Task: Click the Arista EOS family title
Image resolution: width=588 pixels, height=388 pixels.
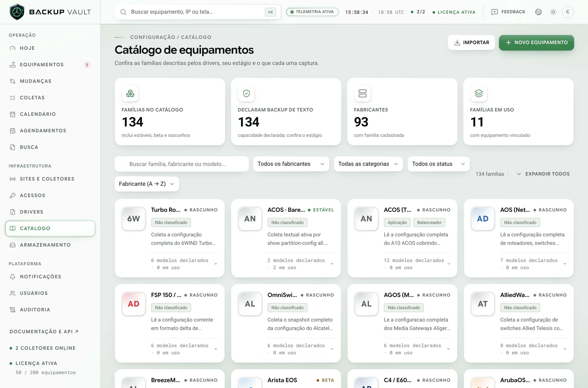Action: click(282, 380)
